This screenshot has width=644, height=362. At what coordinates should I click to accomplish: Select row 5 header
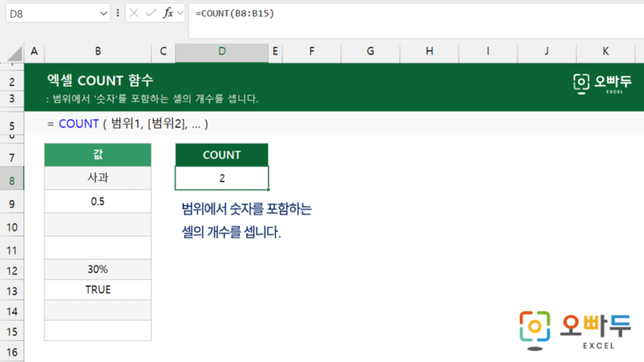coord(12,125)
